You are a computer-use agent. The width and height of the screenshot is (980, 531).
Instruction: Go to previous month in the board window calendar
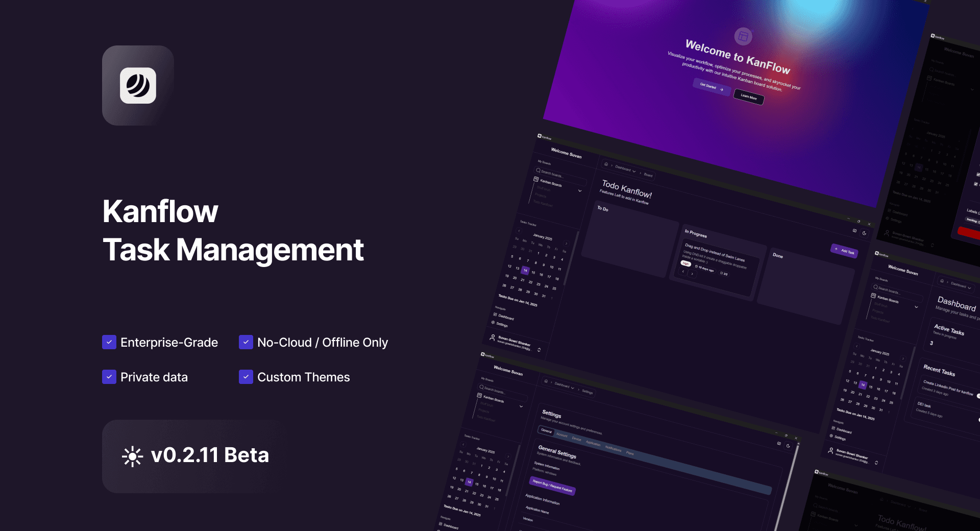[519, 231]
